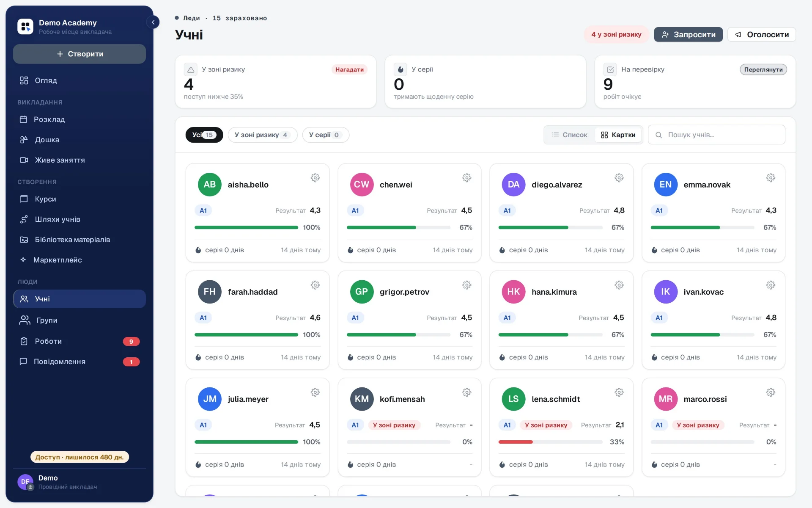Filter by У зоні ризику tab
Screen dimensions: 812x508
point(262,135)
